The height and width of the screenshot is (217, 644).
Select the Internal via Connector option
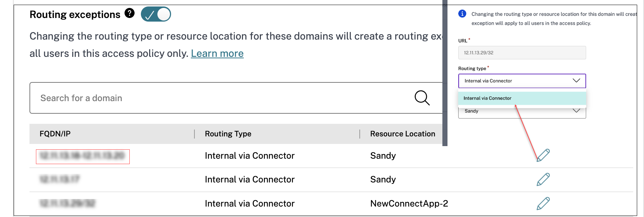(x=487, y=98)
